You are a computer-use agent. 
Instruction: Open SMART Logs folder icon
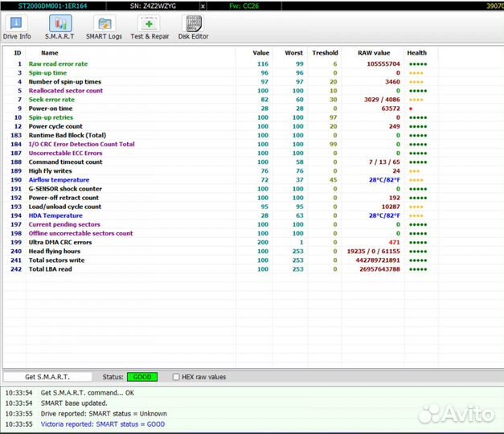104,27
